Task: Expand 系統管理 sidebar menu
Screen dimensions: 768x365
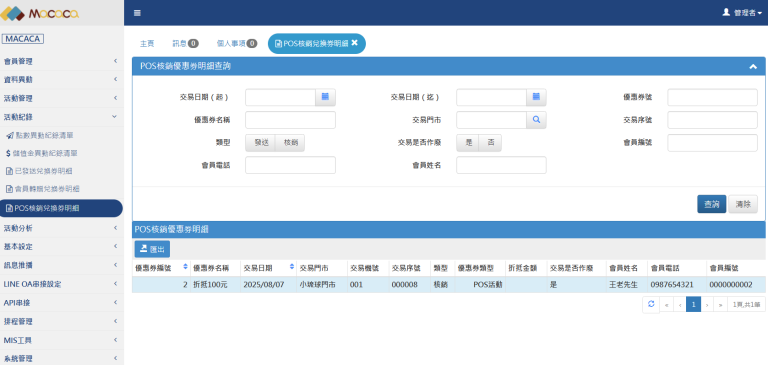Action: [x=61, y=358]
